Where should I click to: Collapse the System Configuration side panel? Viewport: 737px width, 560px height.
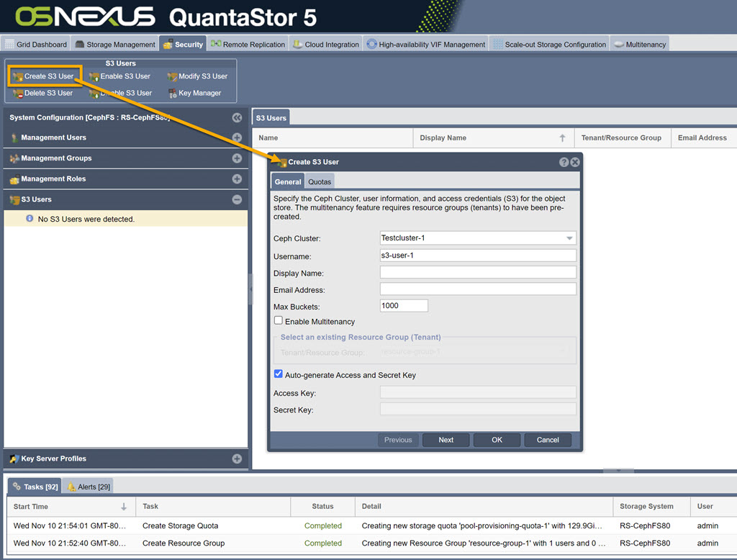tap(237, 117)
